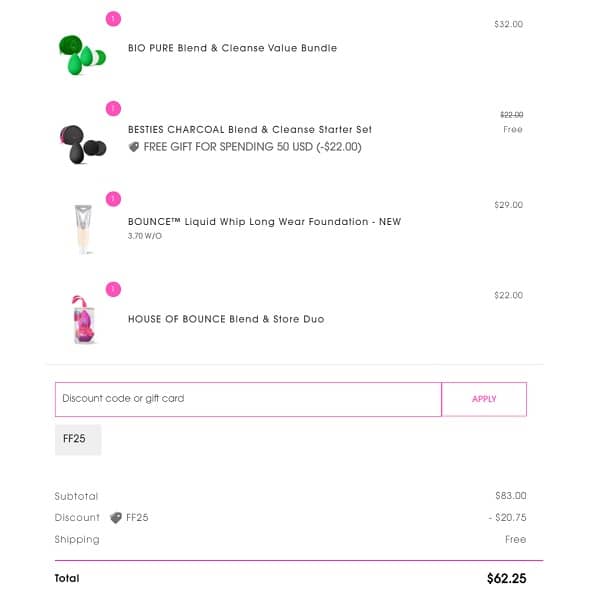
Task: Click the Liquid Whip foundation tube image
Action: point(84,228)
